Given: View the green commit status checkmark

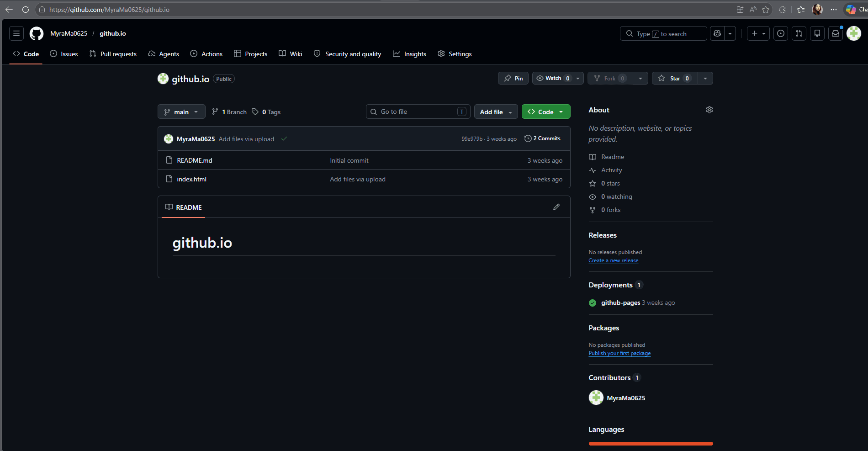Looking at the screenshot, I should [x=284, y=138].
